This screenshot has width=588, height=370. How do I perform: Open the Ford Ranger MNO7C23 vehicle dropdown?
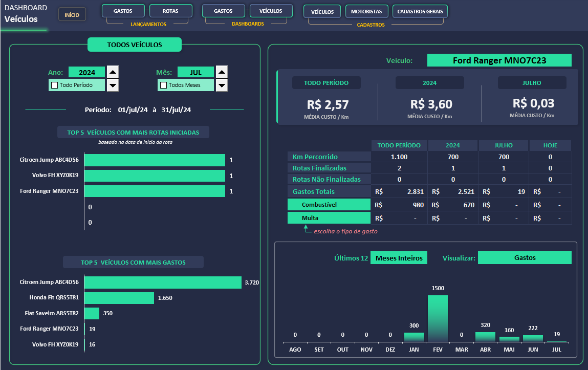click(499, 60)
